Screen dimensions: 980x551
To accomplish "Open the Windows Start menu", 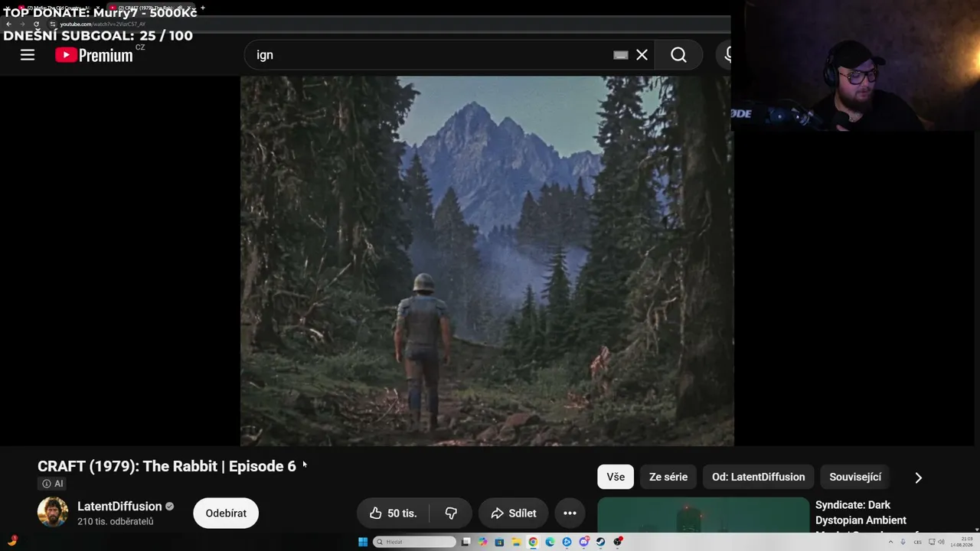I will tap(363, 542).
